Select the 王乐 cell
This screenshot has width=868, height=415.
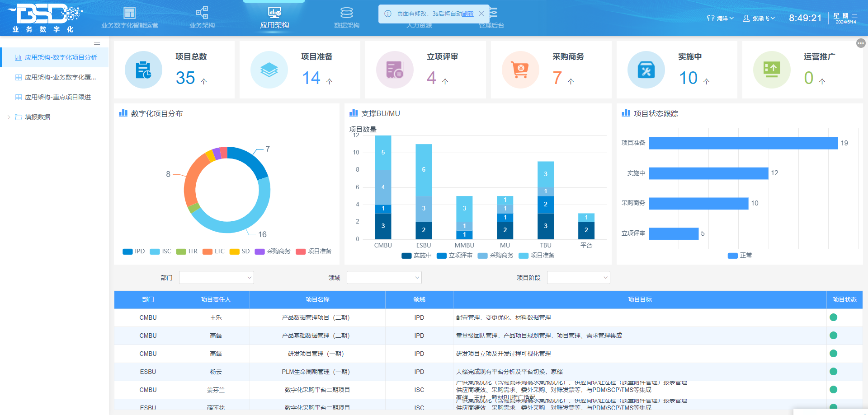[216, 317]
